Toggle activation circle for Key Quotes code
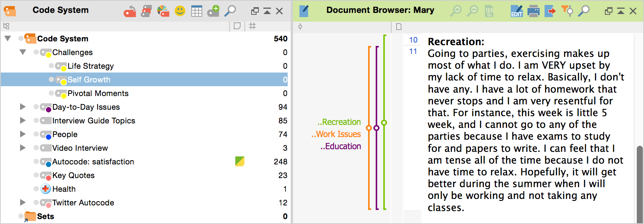This screenshot has height=224, width=644. tap(36, 175)
